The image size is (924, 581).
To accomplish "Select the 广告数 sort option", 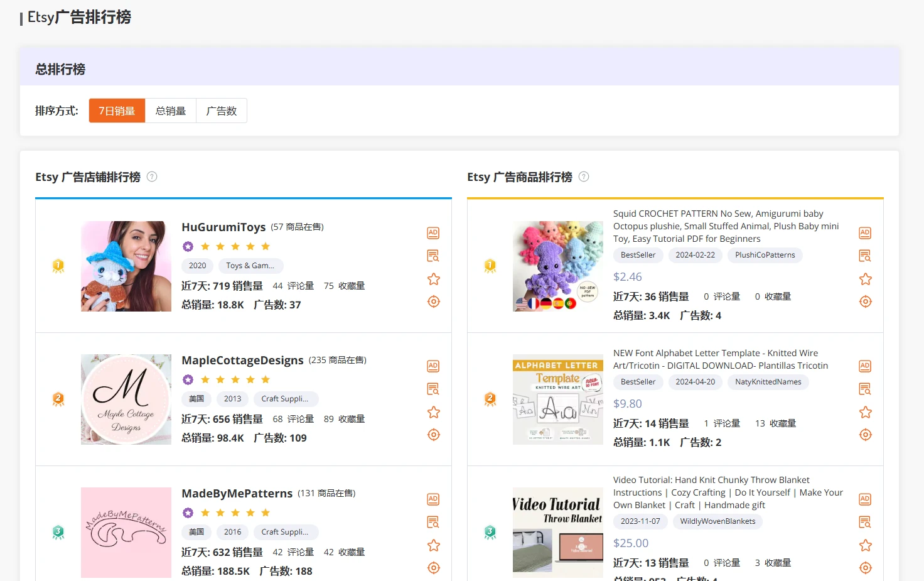I will [221, 111].
